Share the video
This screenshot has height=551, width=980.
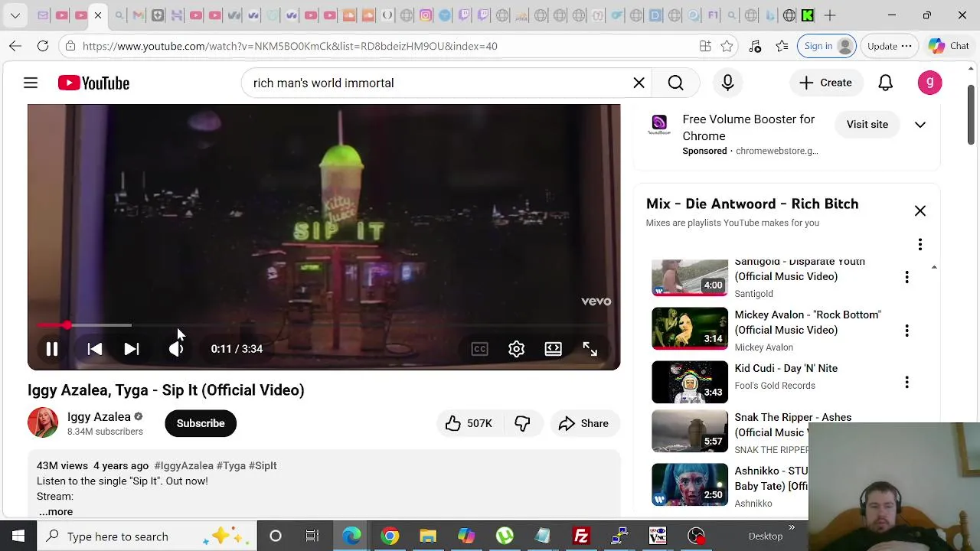[x=584, y=423]
